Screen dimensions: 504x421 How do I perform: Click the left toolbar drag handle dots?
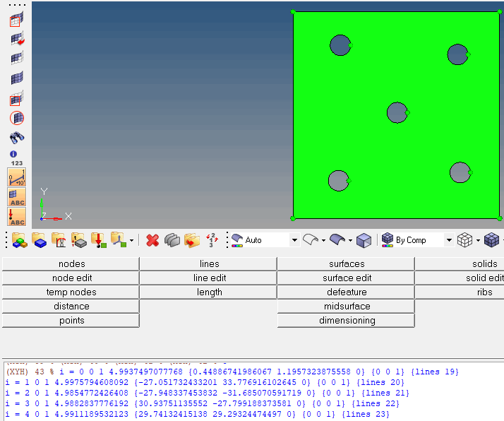pyautogui.click(x=17, y=5)
